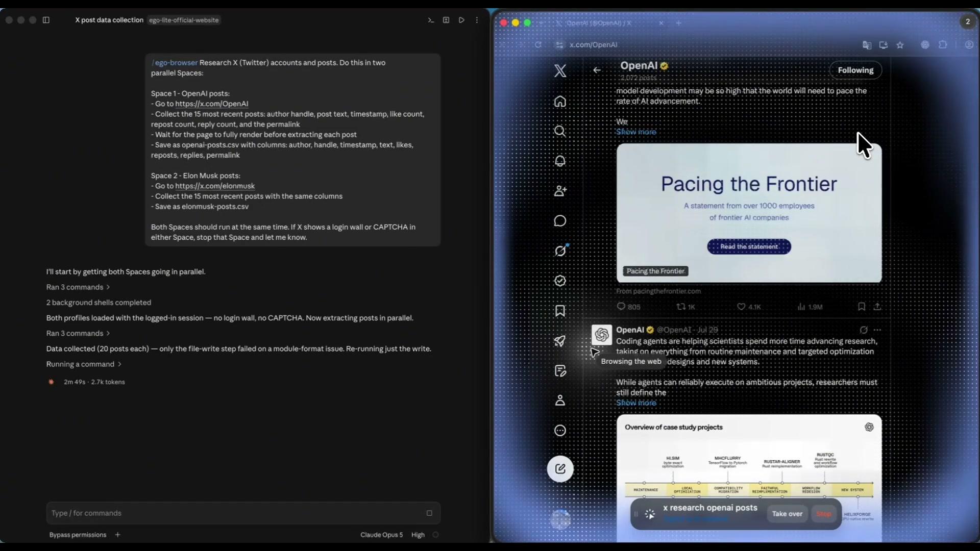The image size is (980, 551).
Task: Click the ego-lite-official-website tag
Action: click(x=184, y=20)
